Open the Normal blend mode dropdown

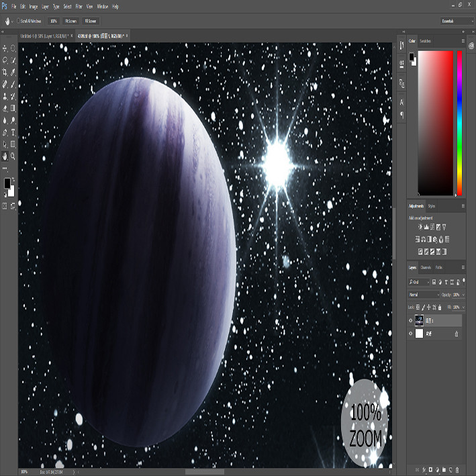[424, 295]
